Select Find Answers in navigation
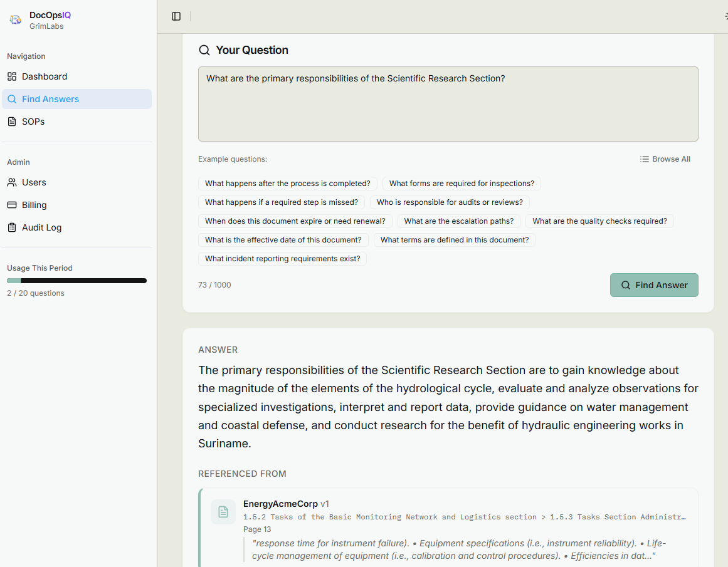The height and width of the screenshot is (567, 728). click(x=76, y=99)
